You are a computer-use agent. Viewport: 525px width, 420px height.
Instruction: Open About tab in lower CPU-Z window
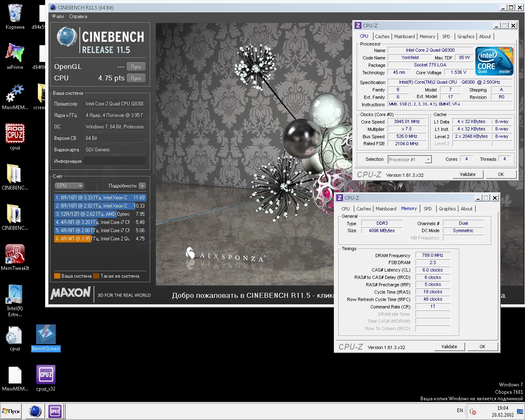click(x=467, y=209)
